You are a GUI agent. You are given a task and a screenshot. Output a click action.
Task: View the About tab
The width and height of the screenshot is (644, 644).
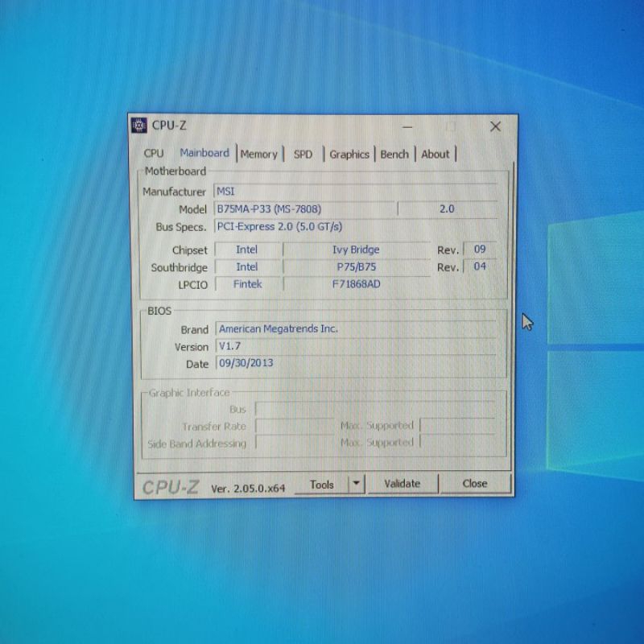click(x=436, y=154)
